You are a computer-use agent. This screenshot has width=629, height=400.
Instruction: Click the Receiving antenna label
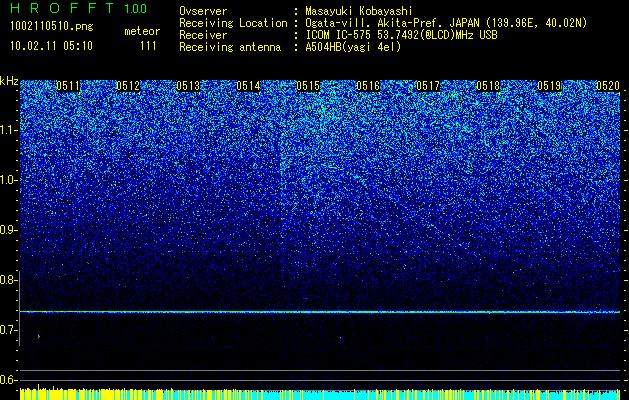pyautogui.click(x=230, y=47)
